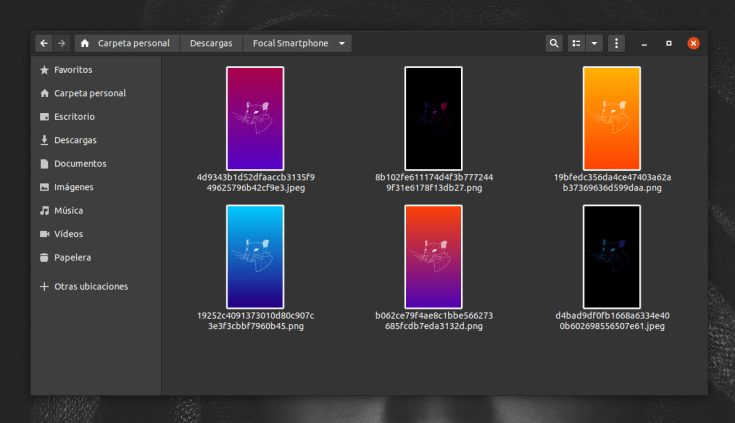This screenshot has width=735, height=423.
Task: Select the blue gradient wallpaper thumbnail
Action: coord(255,256)
